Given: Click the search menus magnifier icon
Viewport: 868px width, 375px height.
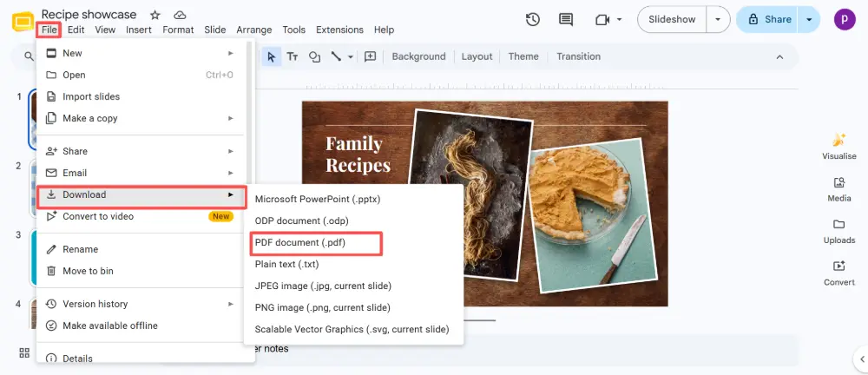Looking at the screenshot, I should tap(29, 56).
